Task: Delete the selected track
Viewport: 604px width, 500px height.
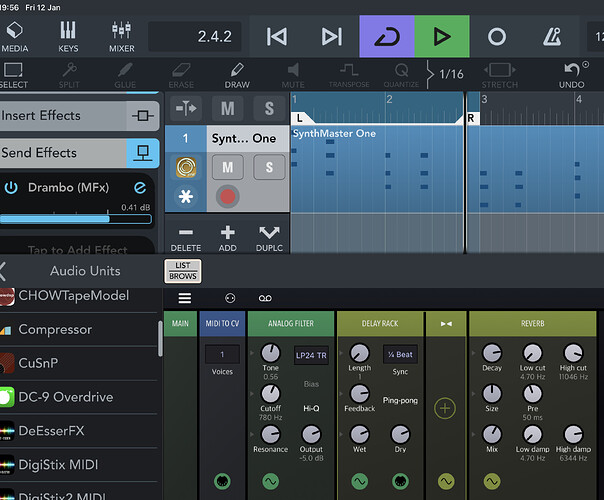Action: [x=186, y=238]
